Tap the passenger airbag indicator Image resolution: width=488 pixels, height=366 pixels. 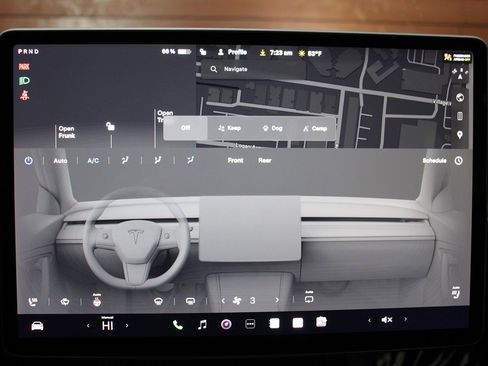[x=457, y=57]
